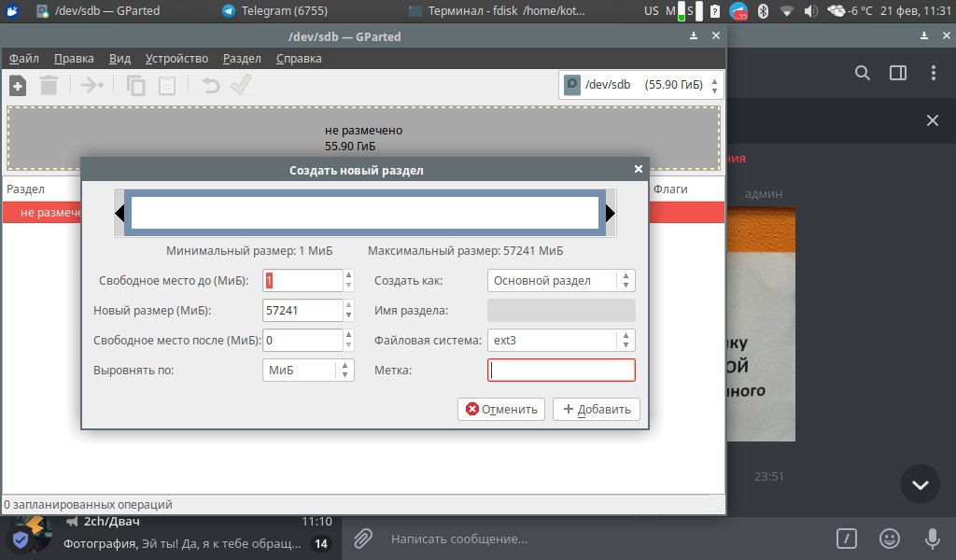Click Telegram voice message microphone icon
This screenshot has width=956, height=560.
933,539
